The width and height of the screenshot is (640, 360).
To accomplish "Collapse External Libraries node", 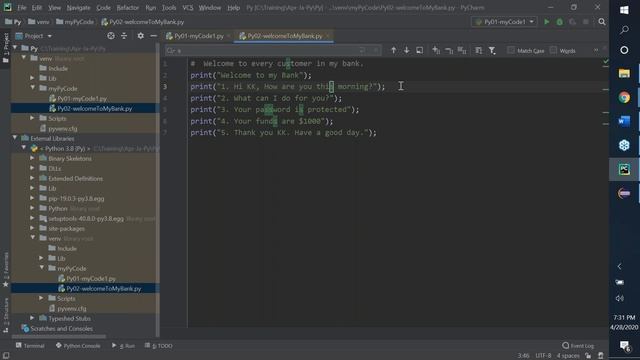I will pos(15,138).
